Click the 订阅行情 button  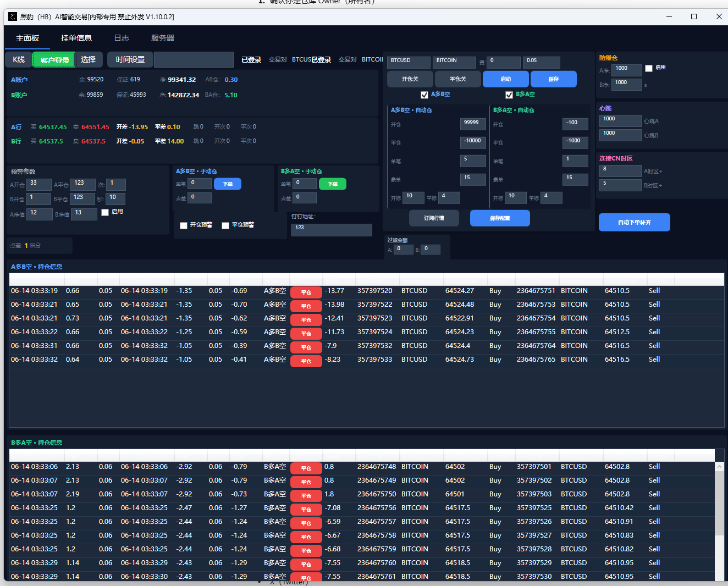pyautogui.click(x=434, y=218)
